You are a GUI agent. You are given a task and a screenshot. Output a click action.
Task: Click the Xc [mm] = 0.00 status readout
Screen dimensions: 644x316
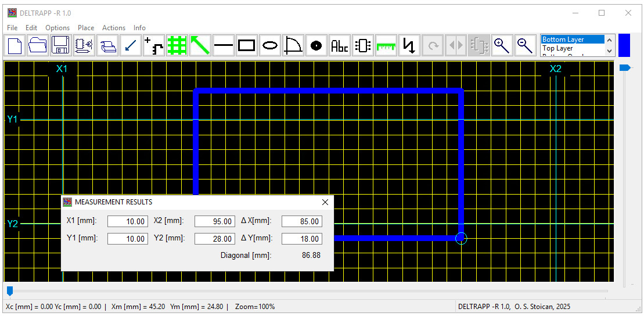tap(29, 307)
